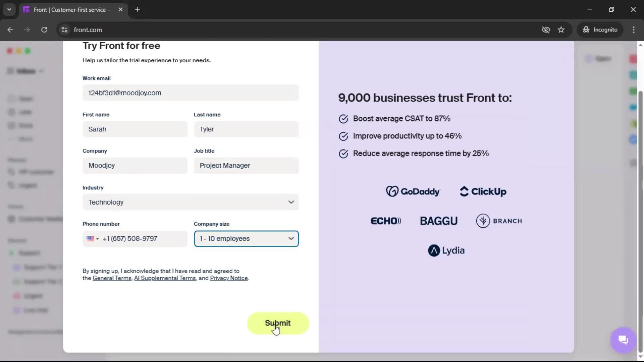The image size is (644, 362).
Task: Open the Privacy Notice link
Action: (229, 278)
